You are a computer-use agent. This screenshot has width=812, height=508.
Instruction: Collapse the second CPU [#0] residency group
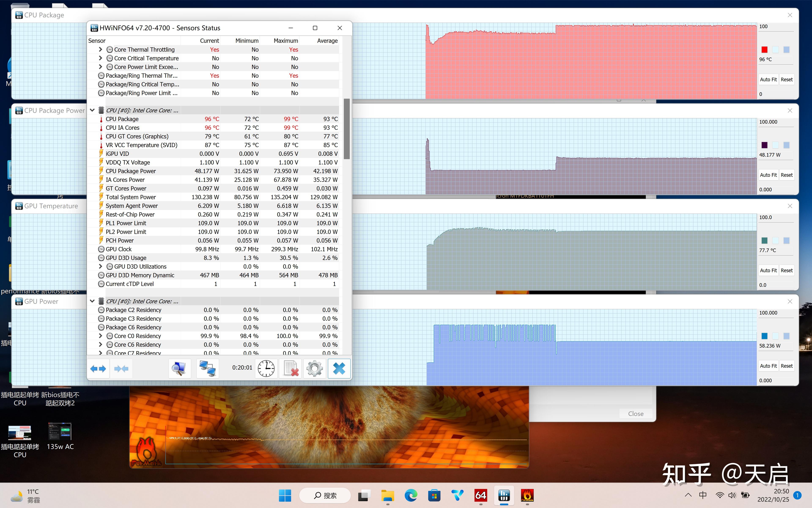point(92,301)
